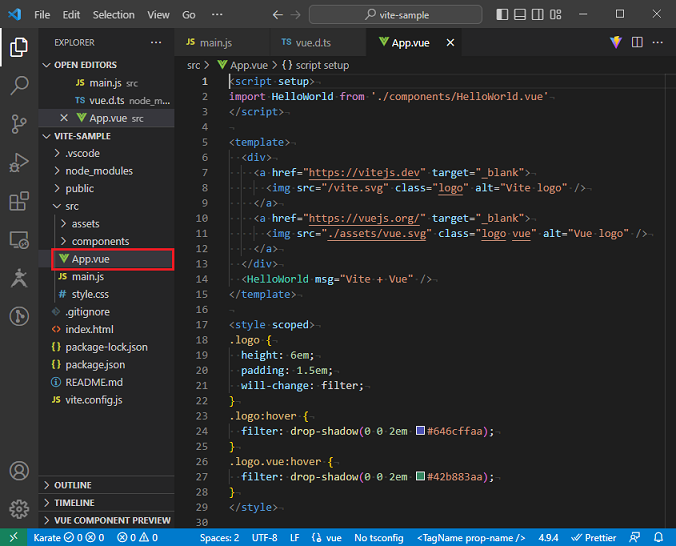Open the Karate runner sidebar icon
Viewport: 676px width, 546px height.
click(19, 278)
